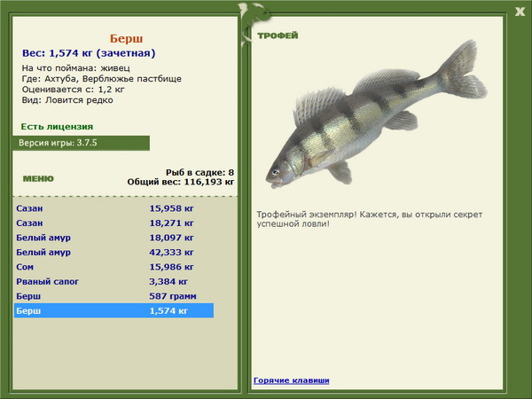
Task: Close the fish keepnet window with X
Action: point(520,12)
